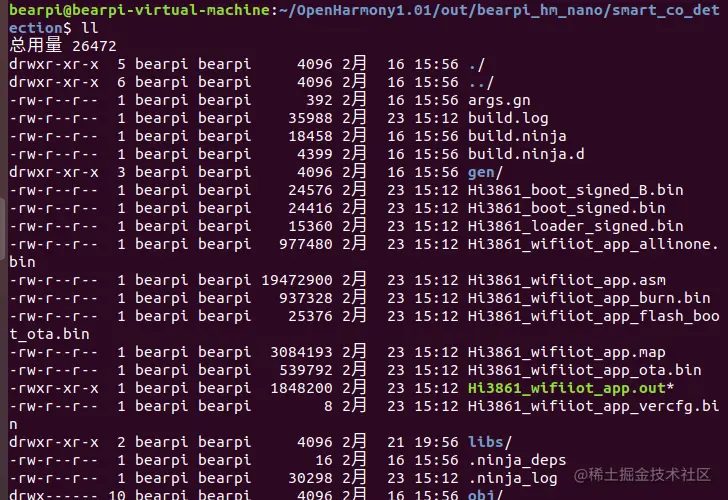Click the args.gn filename
Image resolution: width=728 pixels, height=500 pixels.
click(499, 101)
